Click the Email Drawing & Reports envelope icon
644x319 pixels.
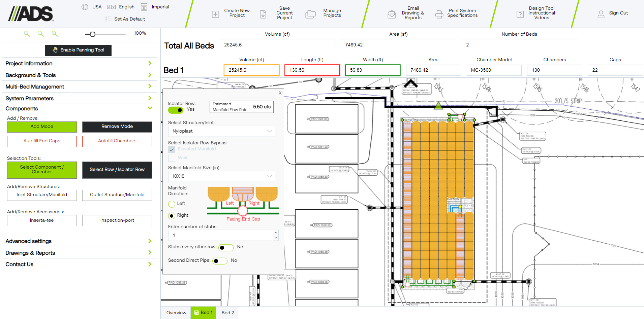[392, 14]
